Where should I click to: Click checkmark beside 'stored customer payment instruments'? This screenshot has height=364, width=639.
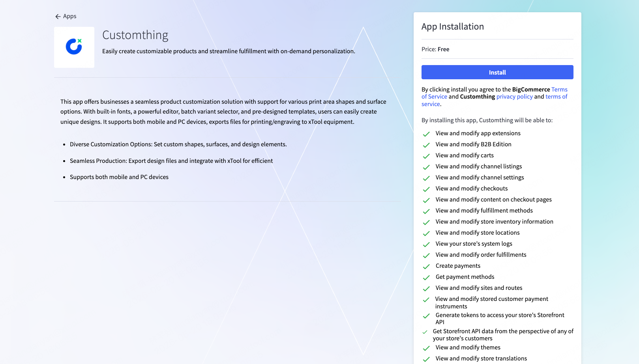426,300
